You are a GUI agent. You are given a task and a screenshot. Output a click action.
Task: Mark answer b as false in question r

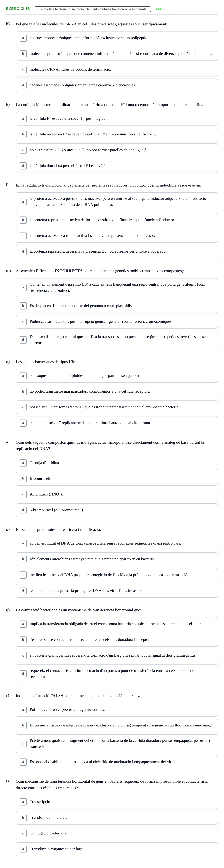[117, 725]
